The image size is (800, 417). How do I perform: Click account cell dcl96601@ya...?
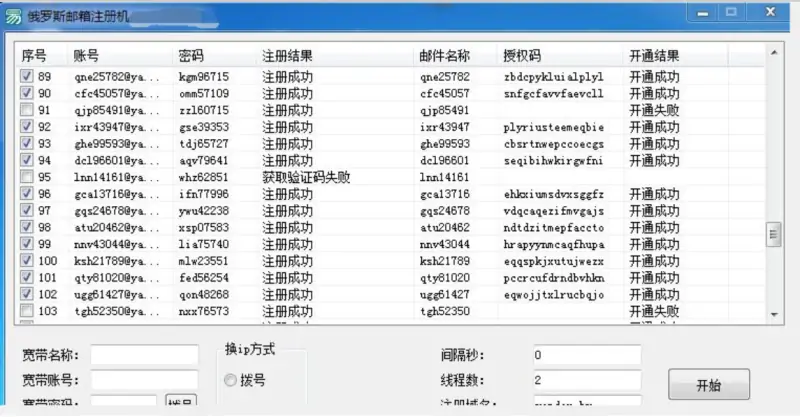point(117,160)
